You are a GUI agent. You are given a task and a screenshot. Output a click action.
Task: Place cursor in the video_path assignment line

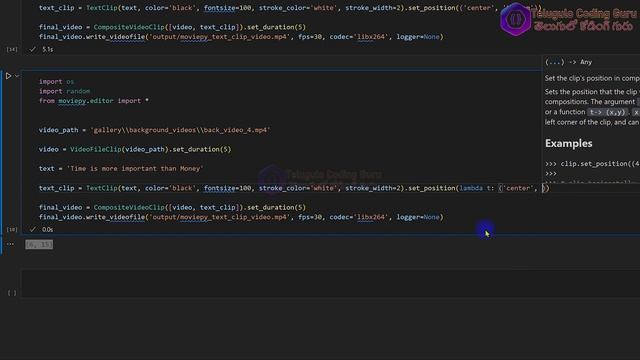coord(154,130)
